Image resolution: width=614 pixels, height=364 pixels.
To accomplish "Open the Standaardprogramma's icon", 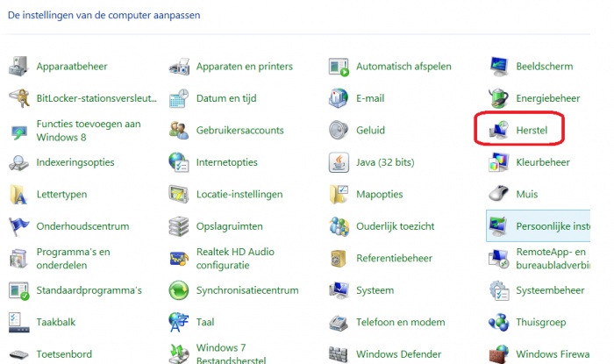I will coord(18,291).
